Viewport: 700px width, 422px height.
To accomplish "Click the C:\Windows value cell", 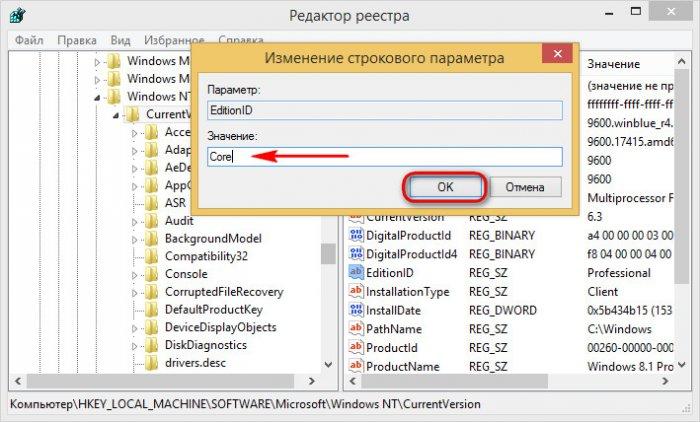I will 619,329.
